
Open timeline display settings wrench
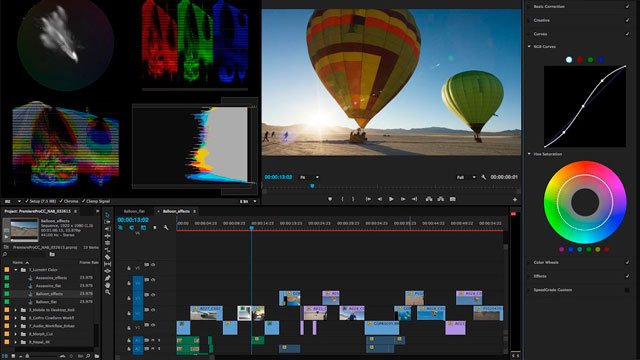(x=166, y=227)
